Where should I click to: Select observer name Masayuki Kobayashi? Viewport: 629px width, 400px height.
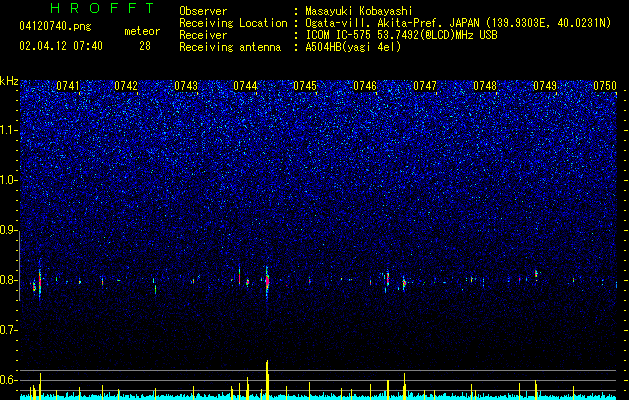point(359,11)
